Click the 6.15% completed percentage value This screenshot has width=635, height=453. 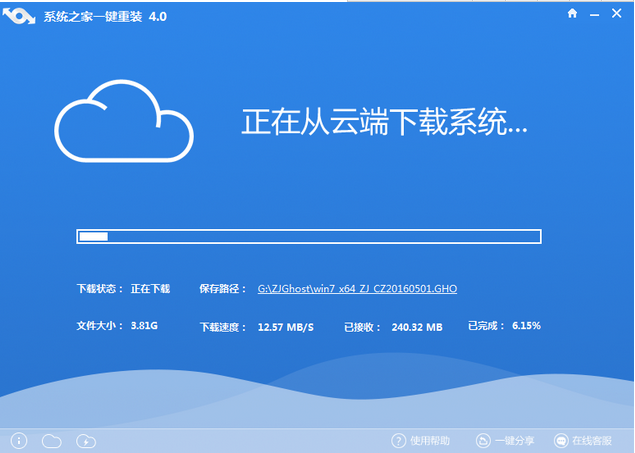coord(526,326)
